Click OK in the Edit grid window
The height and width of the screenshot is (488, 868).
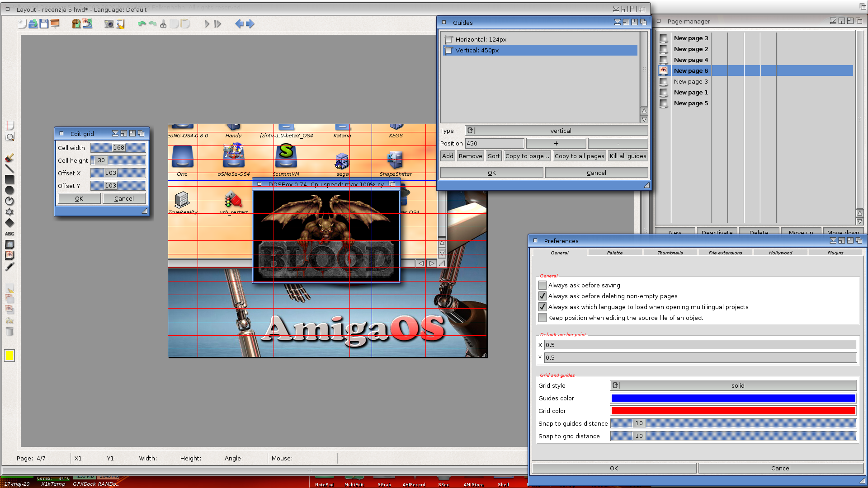79,198
